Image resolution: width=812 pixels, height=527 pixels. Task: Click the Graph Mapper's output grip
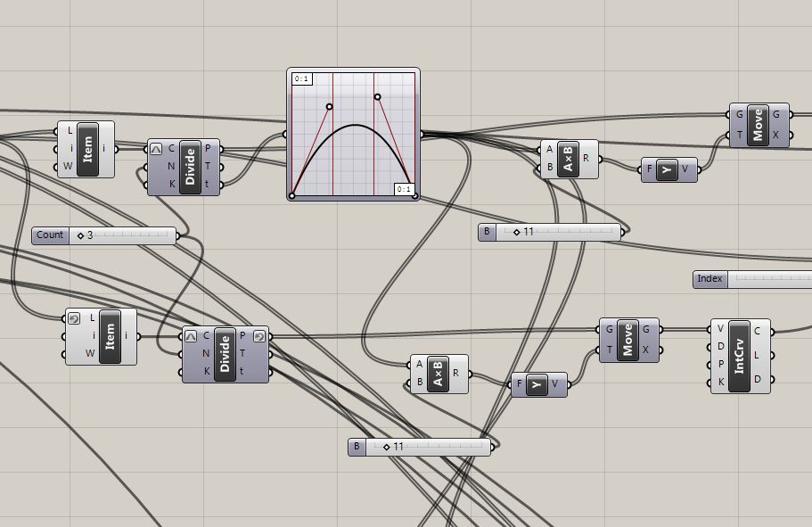point(422,135)
